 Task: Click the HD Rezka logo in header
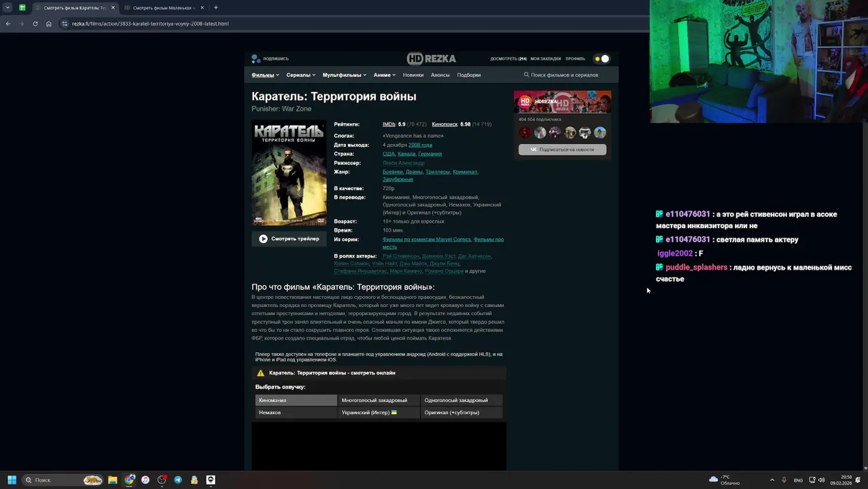click(431, 58)
